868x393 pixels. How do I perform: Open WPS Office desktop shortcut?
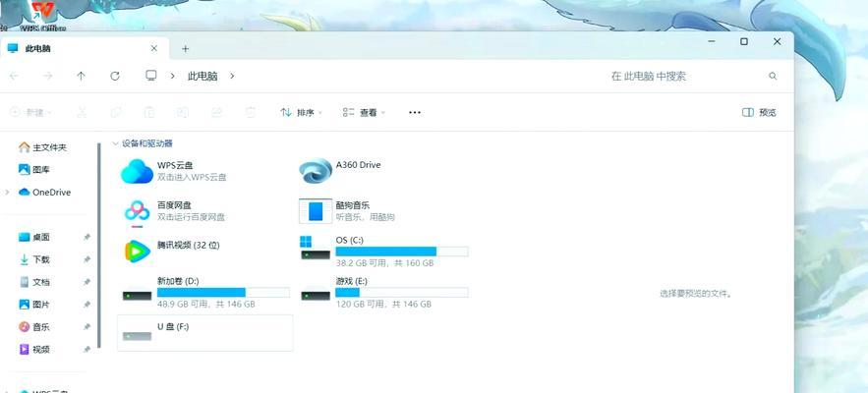(42, 16)
